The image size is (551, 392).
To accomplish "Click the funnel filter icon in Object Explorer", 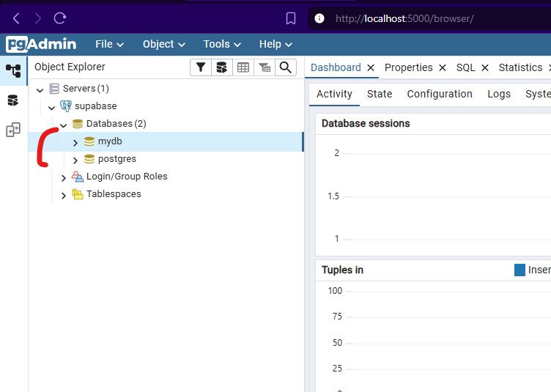I will pos(200,67).
